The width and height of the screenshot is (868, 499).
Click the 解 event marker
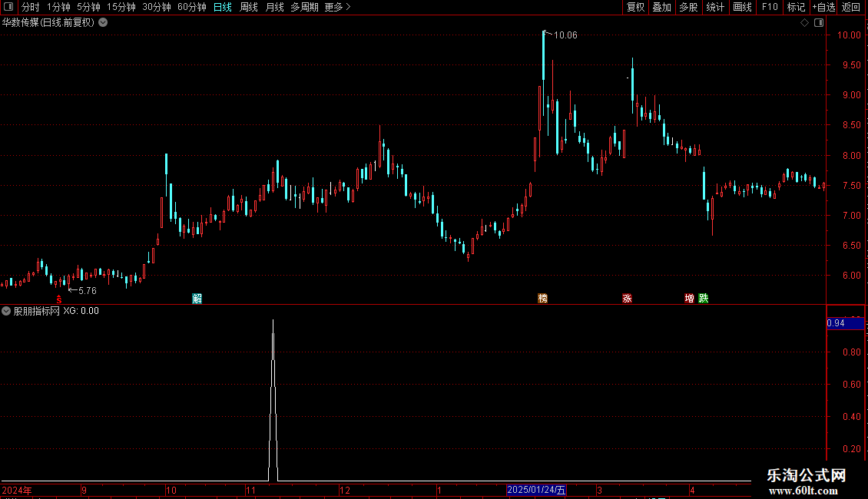click(197, 299)
